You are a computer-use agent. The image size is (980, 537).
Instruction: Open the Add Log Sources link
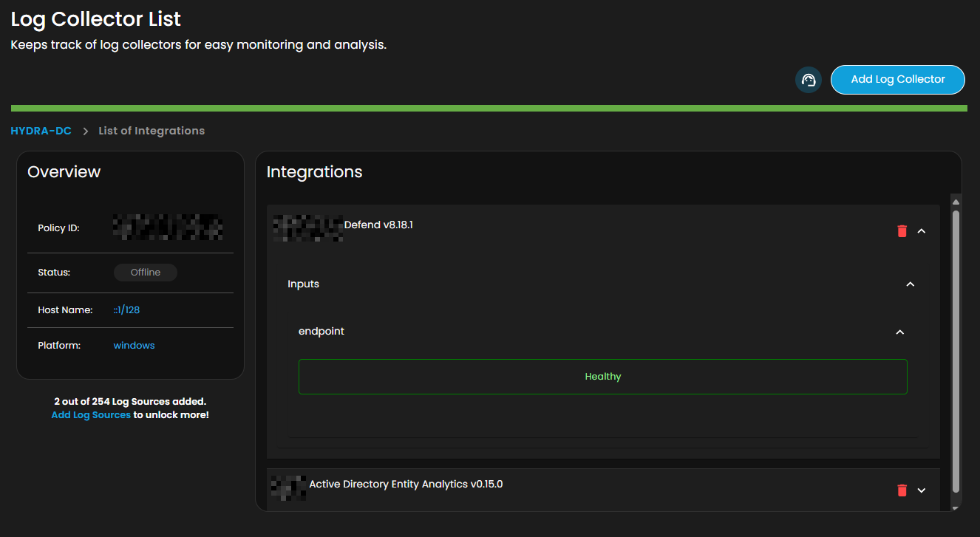click(x=91, y=415)
